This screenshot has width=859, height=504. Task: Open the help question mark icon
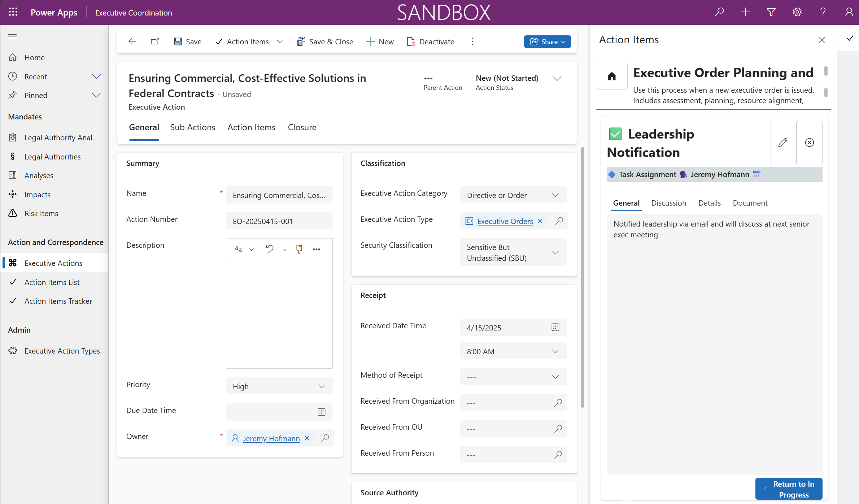click(823, 12)
